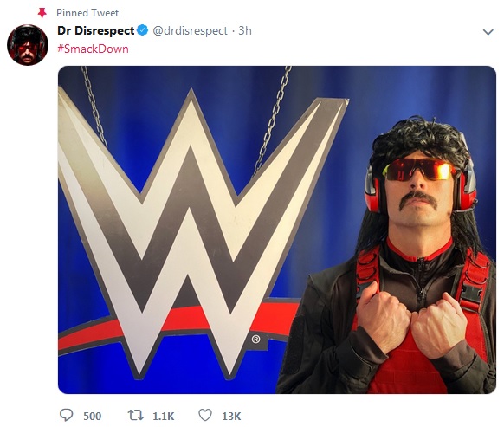504x427 pixels.
Task: Click the man's red sunglasses in photo
Action: click(419, 169)
